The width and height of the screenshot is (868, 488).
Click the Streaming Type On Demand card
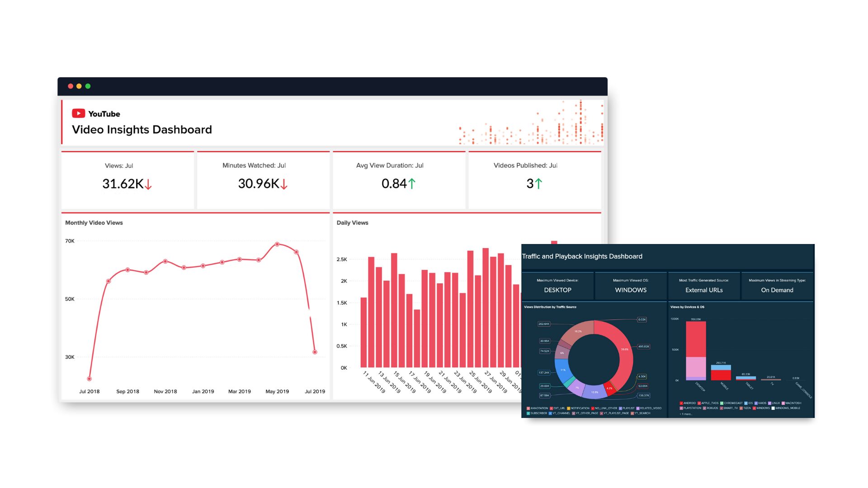pyautogui.click(x=777, y=286)
